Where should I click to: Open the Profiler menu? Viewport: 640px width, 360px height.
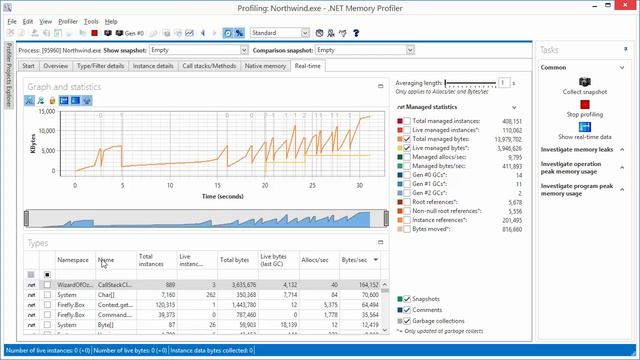pyautogui.click(x=68, y=21)
